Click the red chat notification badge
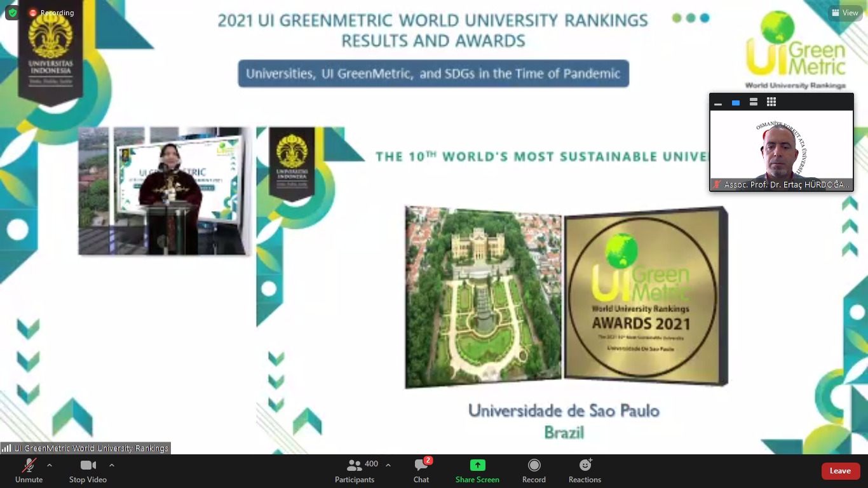This screenshot has height=488, width=868. [428, 461]
